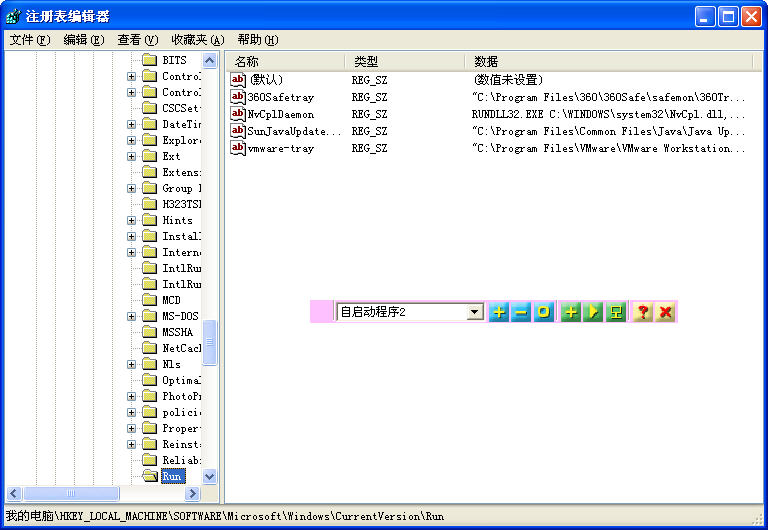768x530 pixels.
Task: Select the Run folder in registry tree
Action: tap(172, 477)
